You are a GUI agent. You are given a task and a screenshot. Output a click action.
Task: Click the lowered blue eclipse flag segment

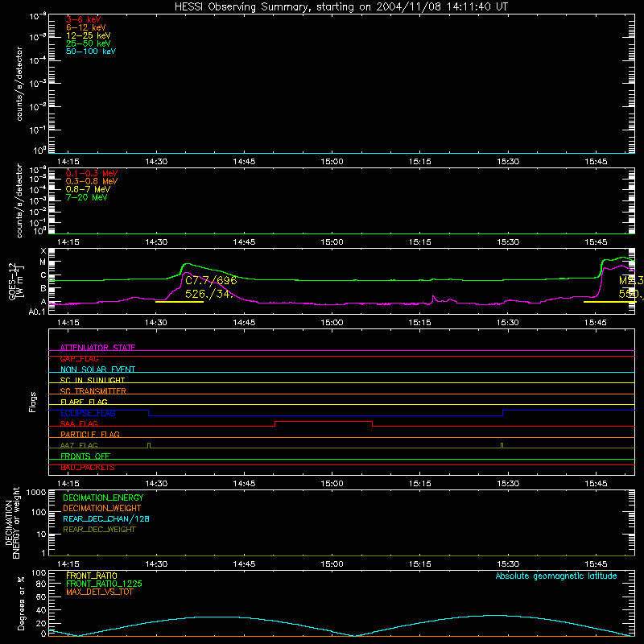[326, 415]
